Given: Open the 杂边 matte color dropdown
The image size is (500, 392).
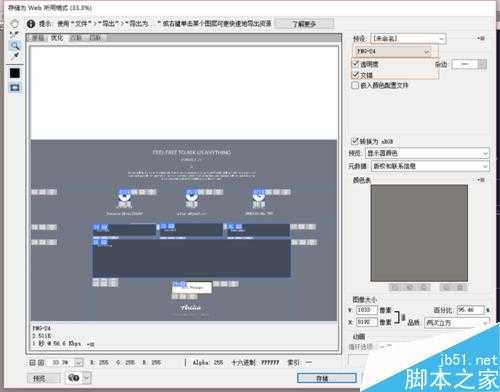Looking at the screenshot, I should click(469, 64).
